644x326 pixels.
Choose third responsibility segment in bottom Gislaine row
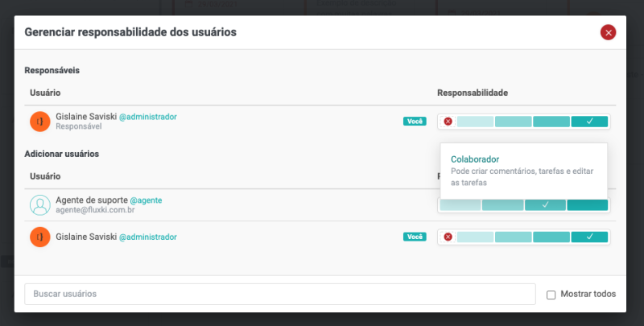(x=551, y=237)
